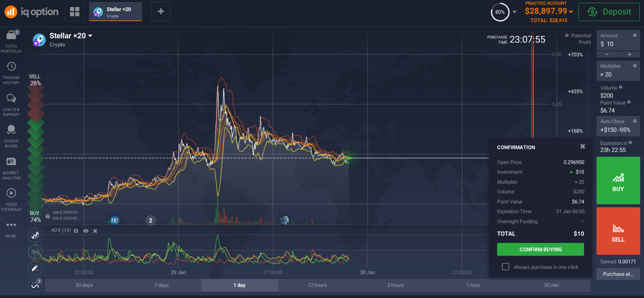
Task: Switch chart range to 3 hours
Action: click(x=395, y=285)
